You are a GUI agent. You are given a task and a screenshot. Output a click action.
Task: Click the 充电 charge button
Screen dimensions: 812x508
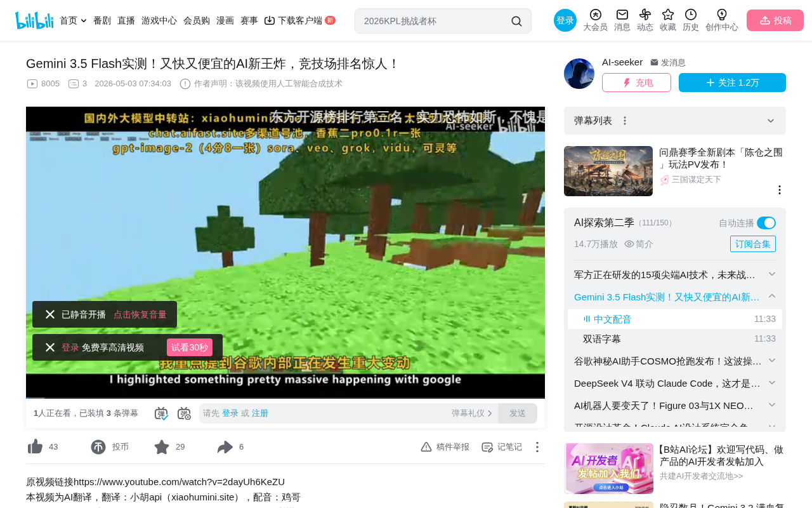click(636, 83)
